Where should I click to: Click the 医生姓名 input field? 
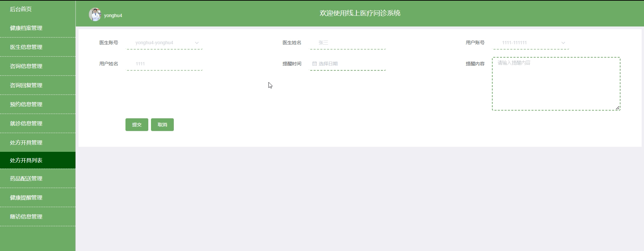(x=347, y=43)
